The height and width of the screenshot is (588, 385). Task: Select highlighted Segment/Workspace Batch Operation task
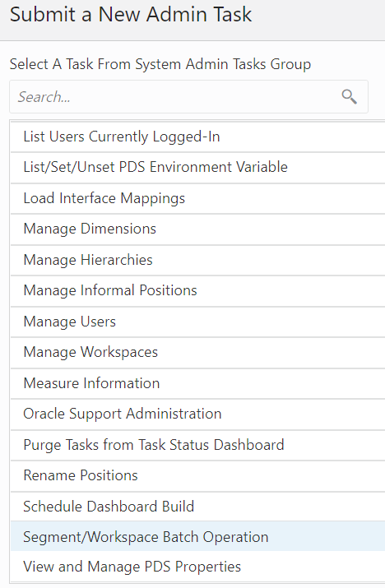pyautogui.click(x=197, y=536)
